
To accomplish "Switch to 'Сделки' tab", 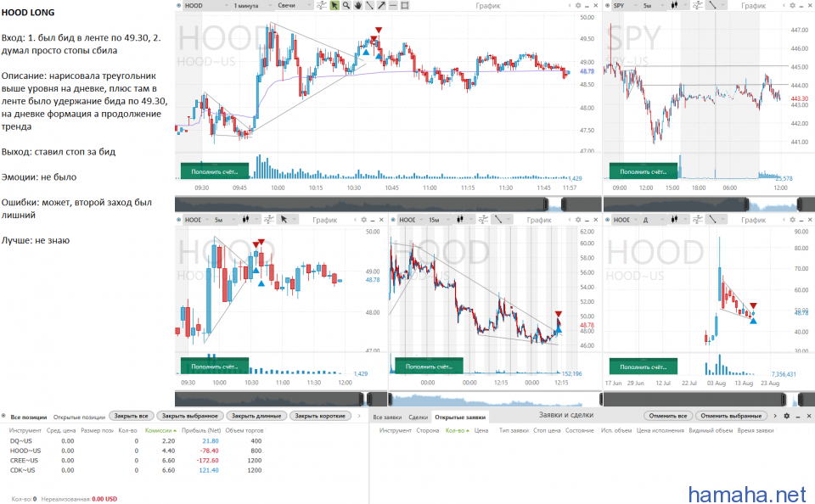I will point(418,417).
